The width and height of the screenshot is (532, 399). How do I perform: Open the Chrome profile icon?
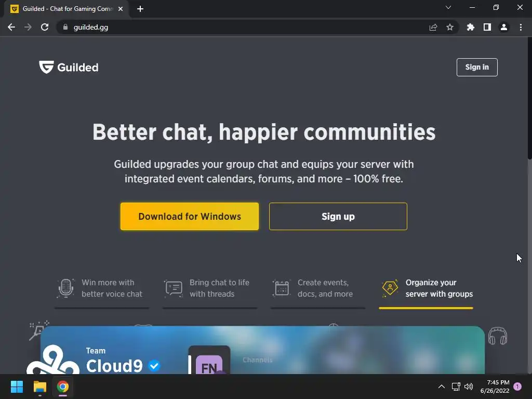point(504,27)
